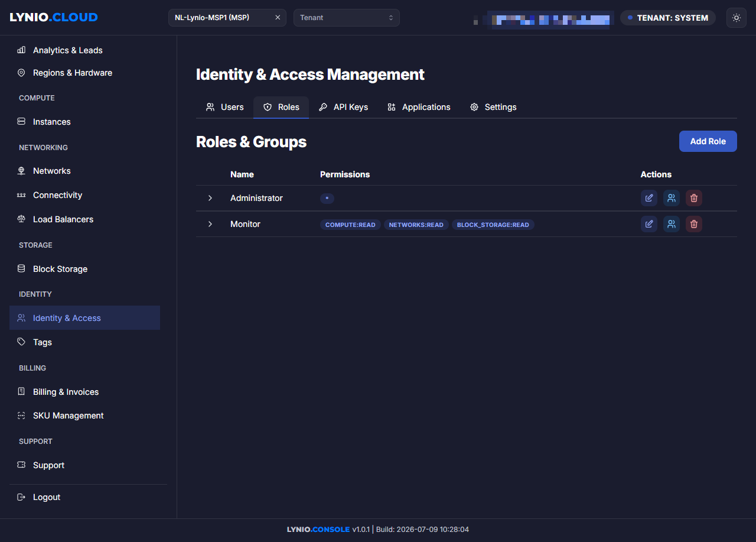Click the Identity & Access people icon

21,318
